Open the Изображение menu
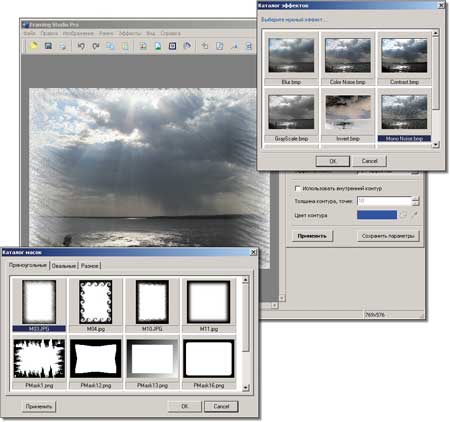The image size is (450, 422). (78, 33)
